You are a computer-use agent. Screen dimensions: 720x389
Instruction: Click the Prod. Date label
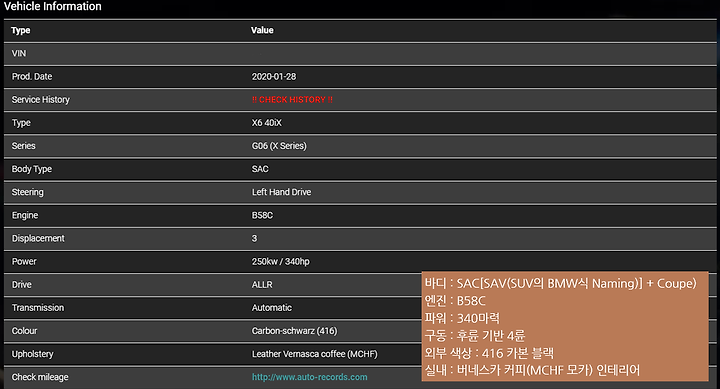tap(32, 77)
